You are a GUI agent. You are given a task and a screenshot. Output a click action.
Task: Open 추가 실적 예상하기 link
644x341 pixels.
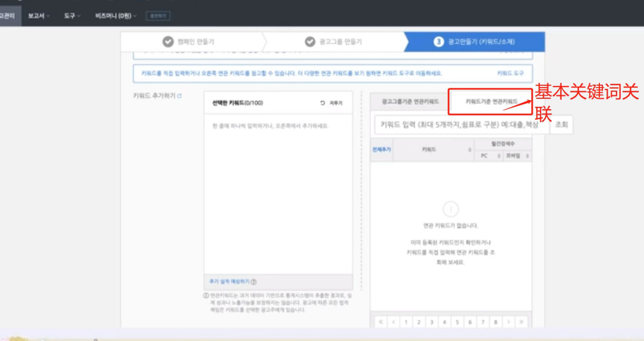click(x=229, y=281)
